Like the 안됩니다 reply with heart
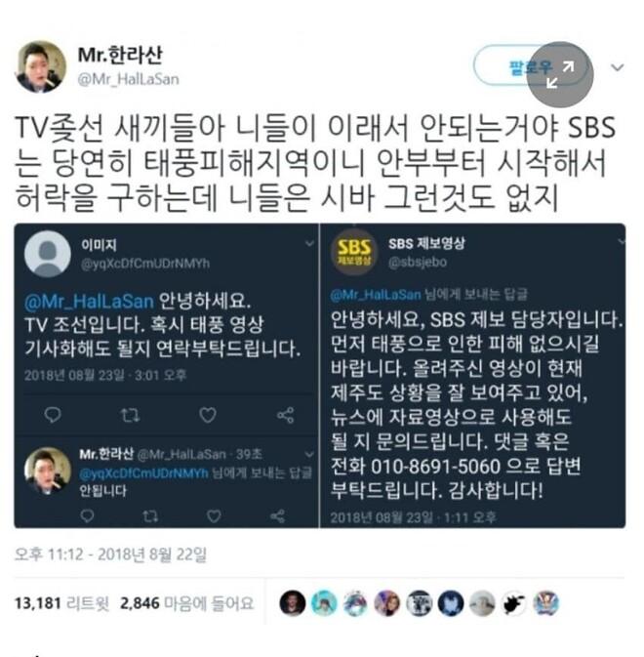 [x=214, y=515]
